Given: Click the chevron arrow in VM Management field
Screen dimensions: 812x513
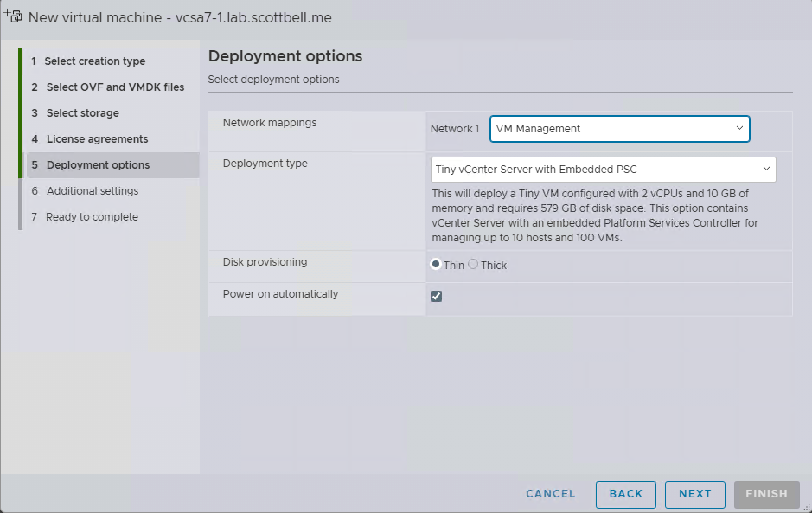Looking at the screenshot, I should (739, 128).
